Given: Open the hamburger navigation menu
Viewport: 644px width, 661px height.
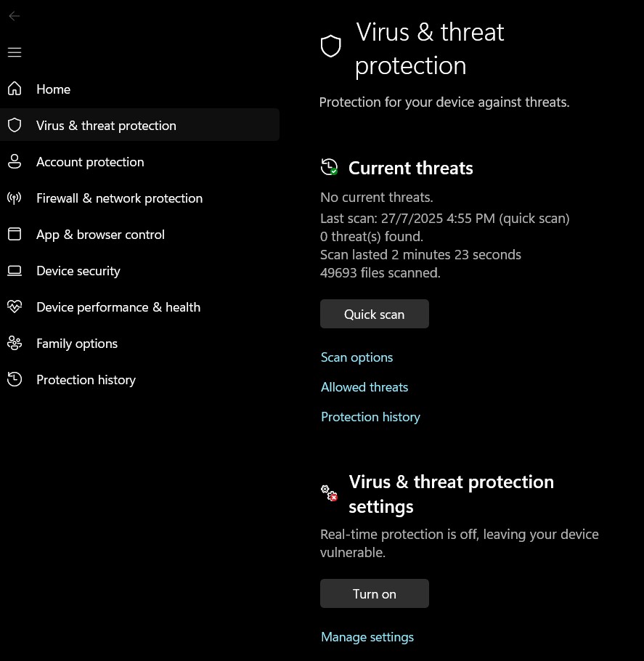Looking at the screenshot, I should pos(15,52).
